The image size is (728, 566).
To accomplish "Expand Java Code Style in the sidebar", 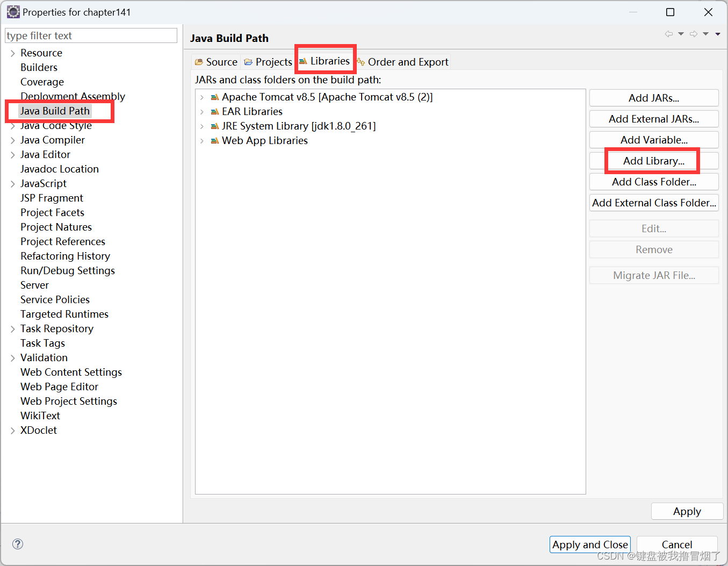I will (12, 125).
